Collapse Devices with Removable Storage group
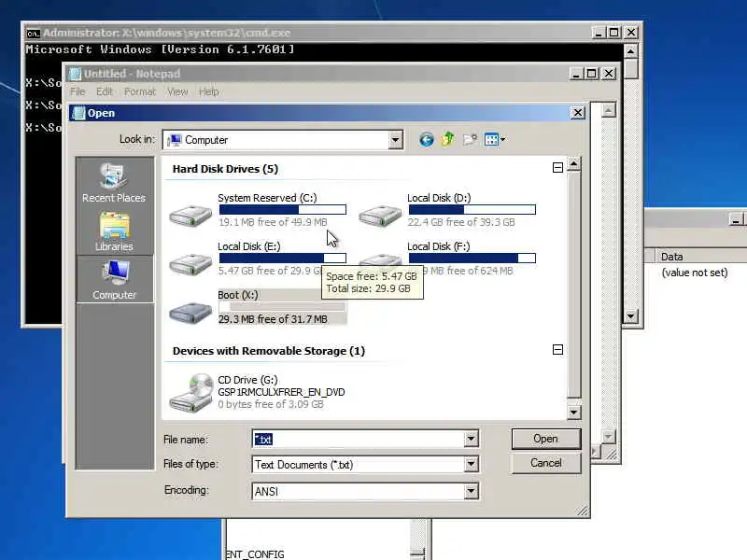The width and height of the screenshot is (747, 560). pyautogui.click(x=557, y=349)
